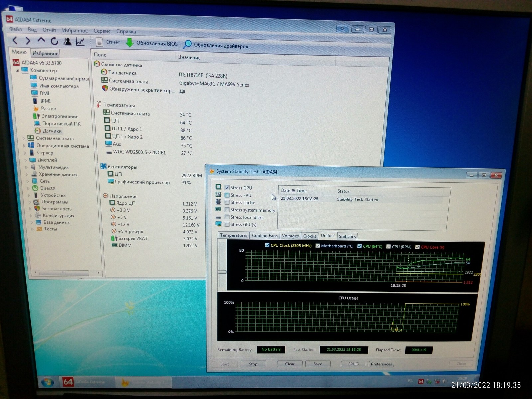Enable the Stress GPU(s) checkbox
The height and width of the screenshot is (399, 532).
point(227,224)
